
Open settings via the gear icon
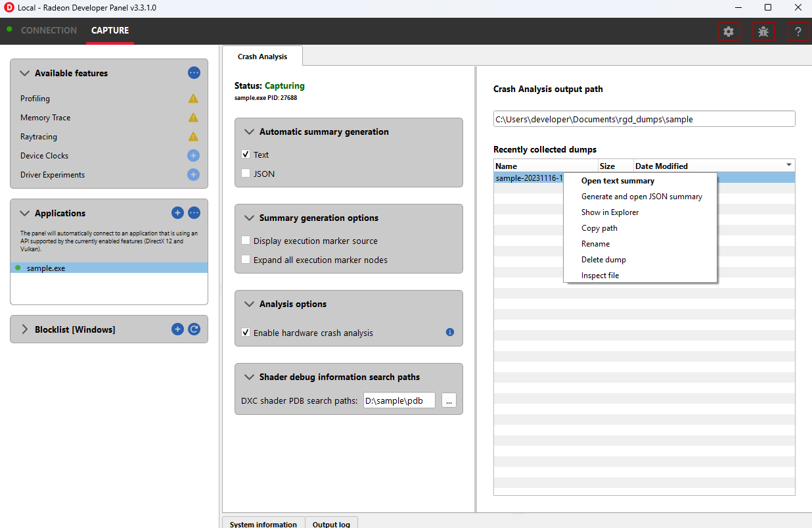[x=728, y=32]
